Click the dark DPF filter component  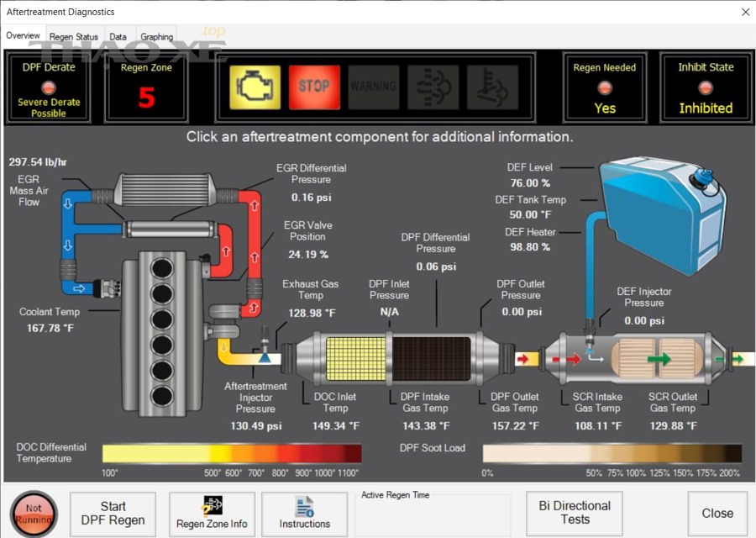coord(431,358)
